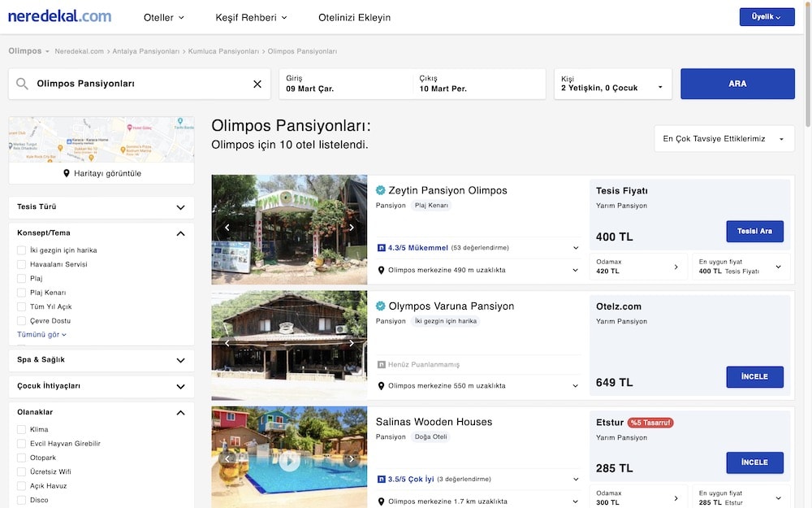Open the Kişi guest count dropdown
The height and width of the screenshot is (508, 812).
point(612,84)
